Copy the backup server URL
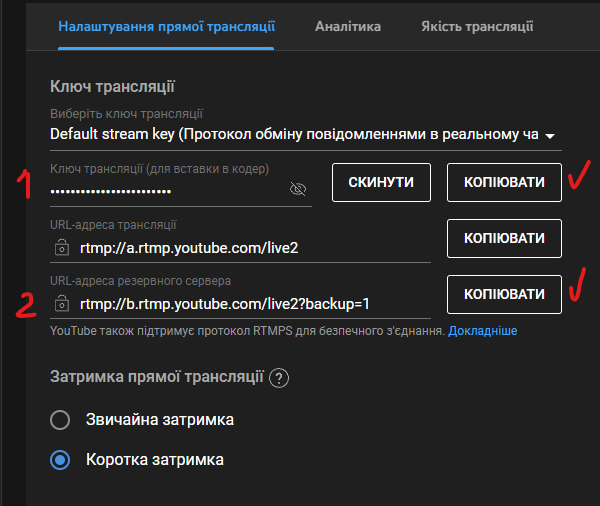This screenshot has width=600, height=506. coord(504,294)
